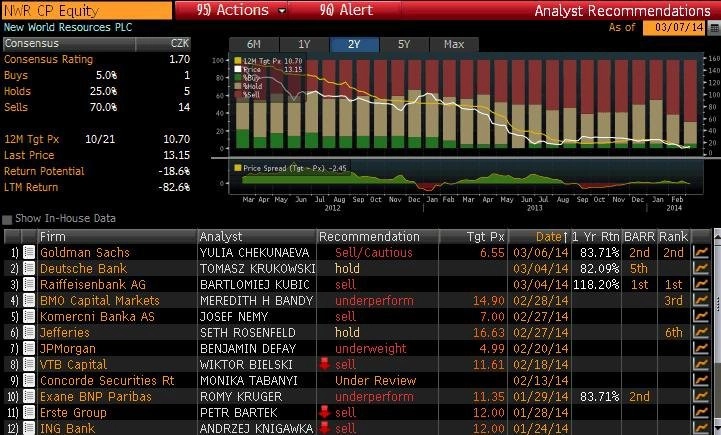Image resolution: width=721 pixels, height=435 pixels.
Task: Open VTB Capital report document icon
Action: click(29, 365)
